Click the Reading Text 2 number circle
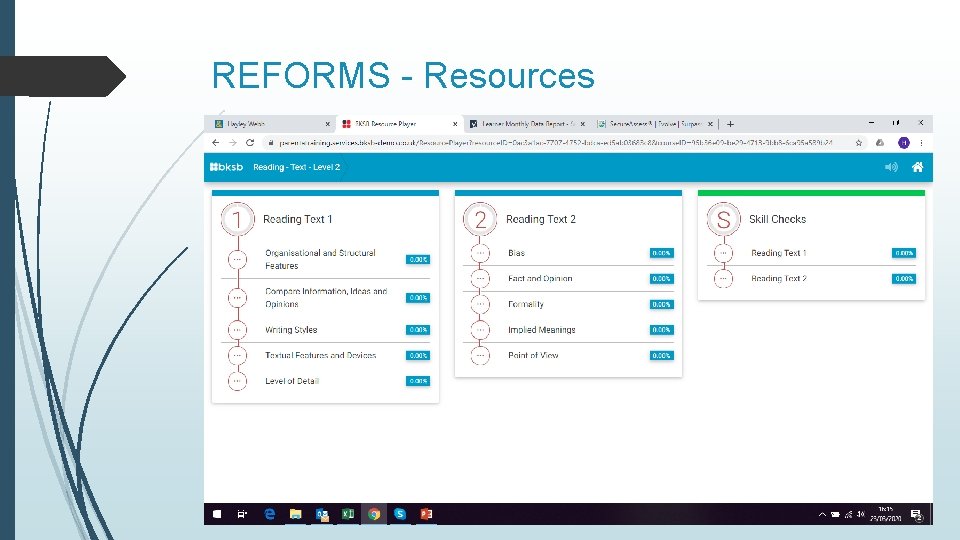 point(480,219)
